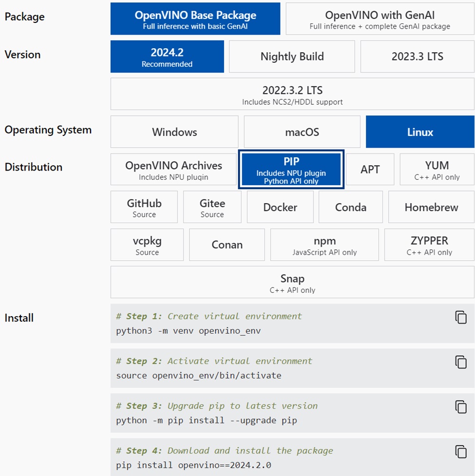Click the Version row label
475x476 pixels.
pyautogui.click(x=22, y=55)
